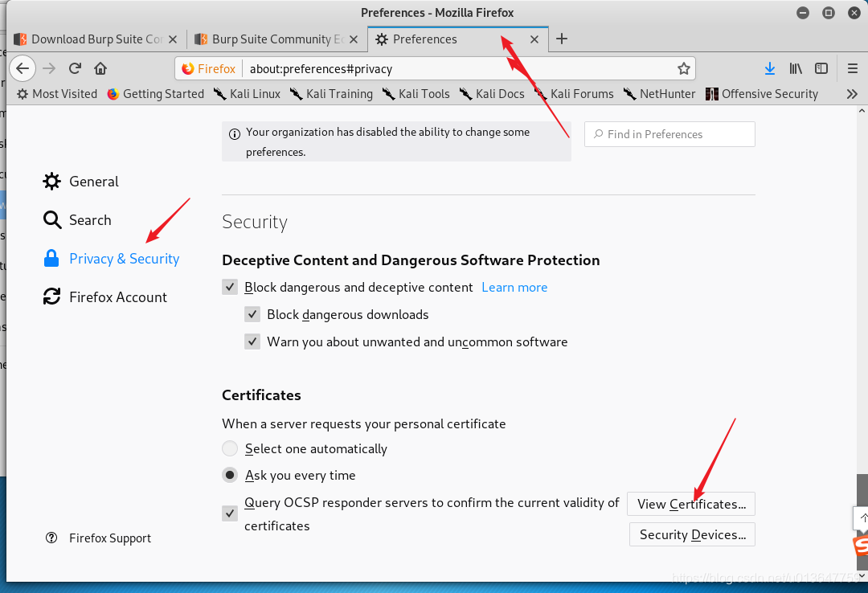Toggle Query OCSP responder servers checkbox

[x=230, y=513]
